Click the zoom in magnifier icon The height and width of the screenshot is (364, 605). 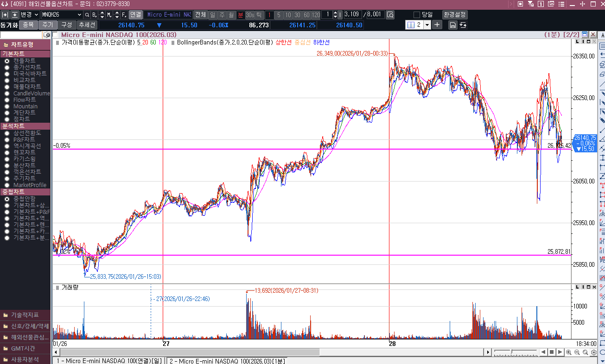(569, 352)
